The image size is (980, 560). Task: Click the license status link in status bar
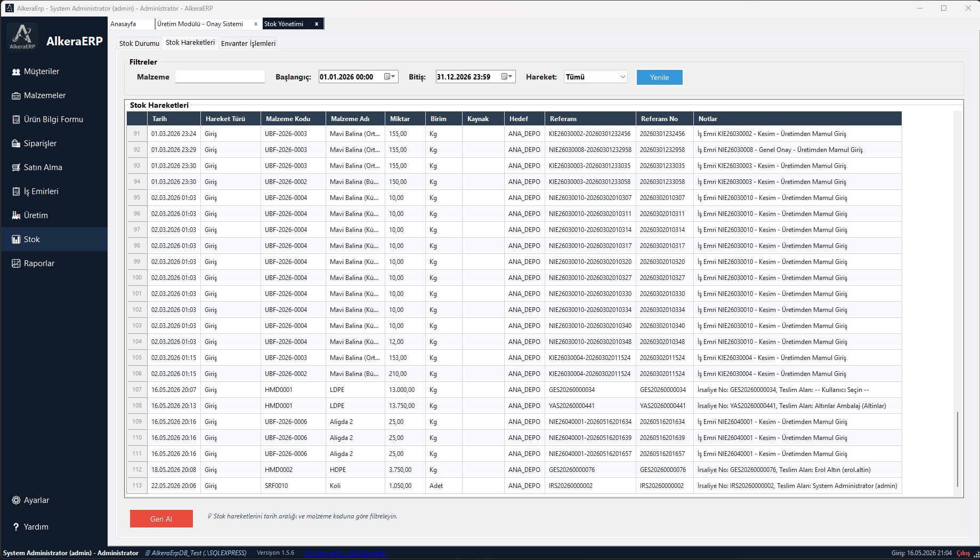345,553
